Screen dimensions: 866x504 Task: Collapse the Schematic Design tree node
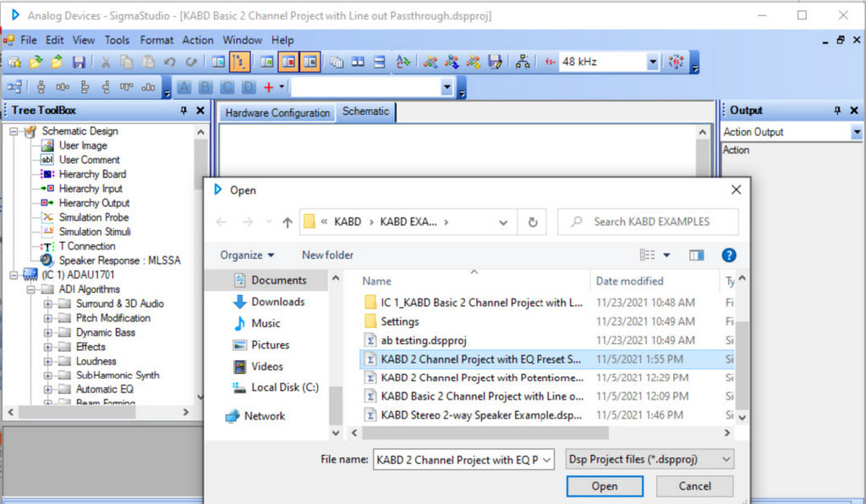14,131
